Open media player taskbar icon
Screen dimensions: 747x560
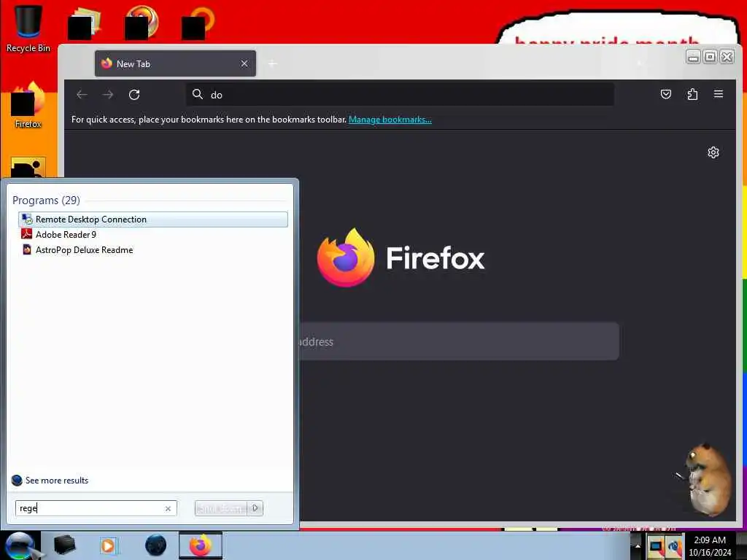tap(108, 545)
